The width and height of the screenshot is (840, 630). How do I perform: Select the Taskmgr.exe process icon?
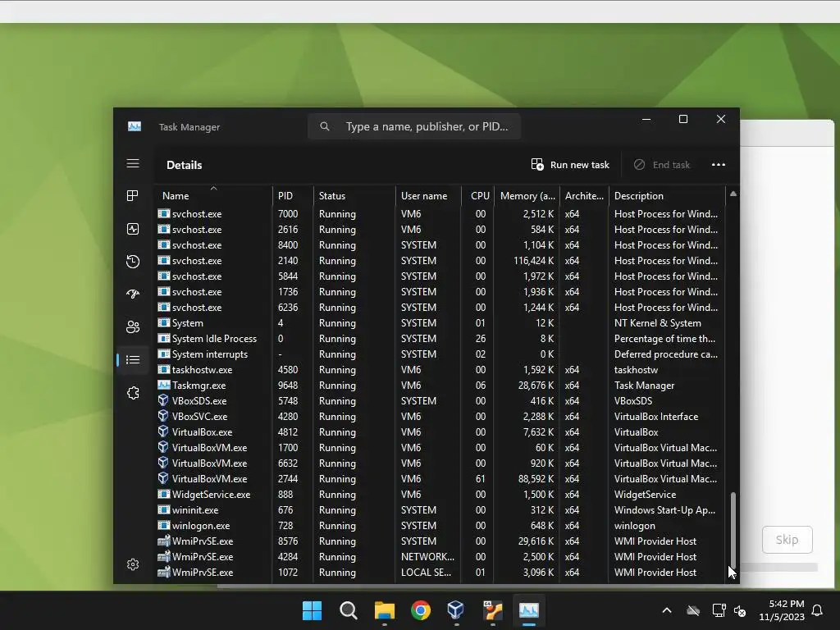click(x=163, y=385)
